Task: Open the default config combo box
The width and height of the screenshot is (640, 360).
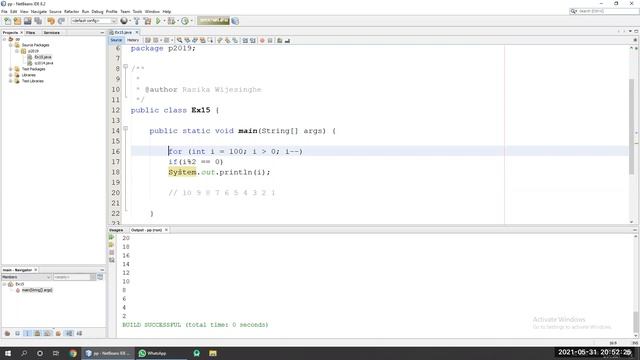Action: pos(94,21)
